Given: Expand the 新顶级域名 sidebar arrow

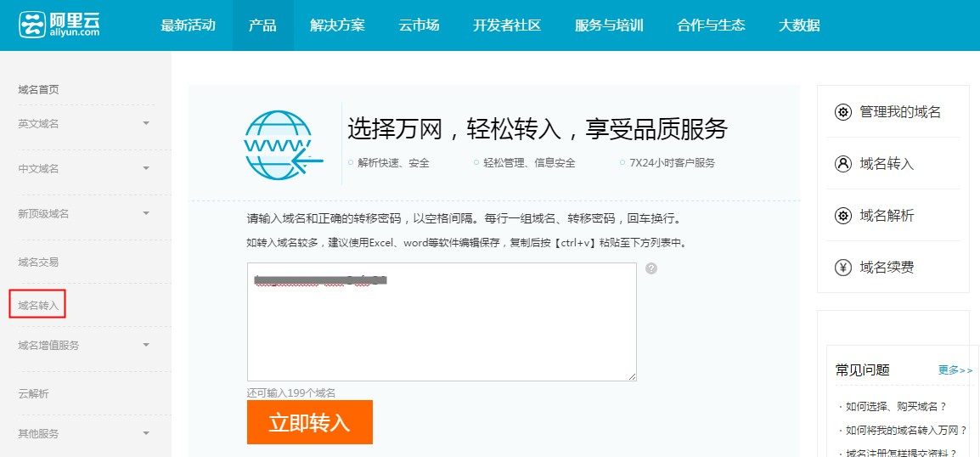Looking at the screenshot, I should [146, 214].
